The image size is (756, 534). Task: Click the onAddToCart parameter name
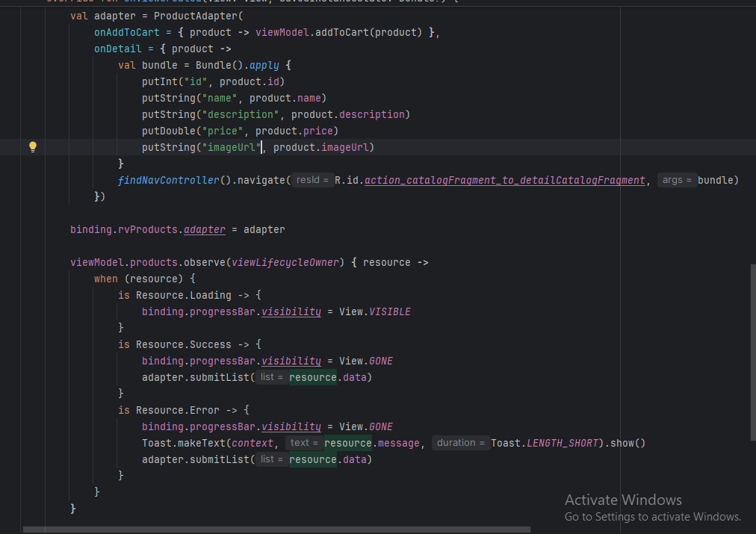point(127,32)
